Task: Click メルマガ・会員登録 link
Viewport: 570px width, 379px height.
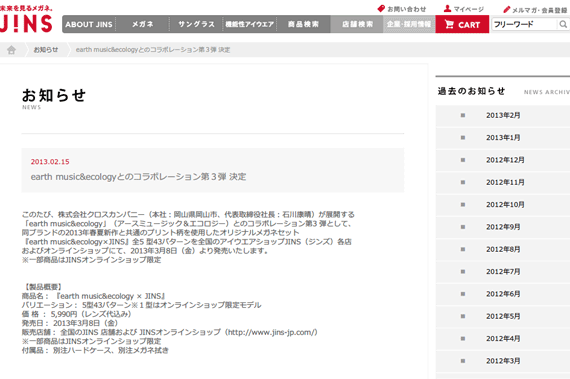Action: [539, 10]
